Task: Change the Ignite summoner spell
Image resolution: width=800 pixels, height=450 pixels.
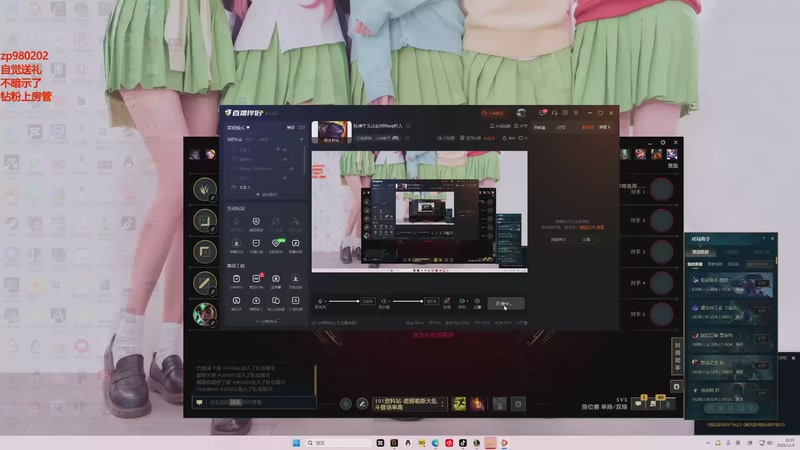Action: point(477,404)
